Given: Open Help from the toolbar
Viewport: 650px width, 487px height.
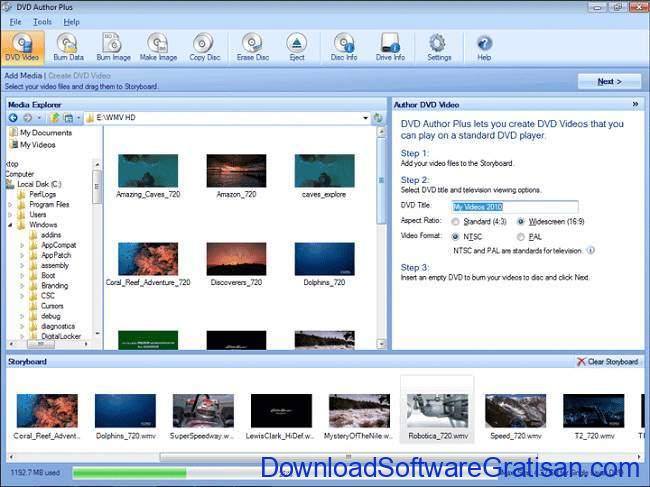Looking at the screenshot, I should click(484, 47).
